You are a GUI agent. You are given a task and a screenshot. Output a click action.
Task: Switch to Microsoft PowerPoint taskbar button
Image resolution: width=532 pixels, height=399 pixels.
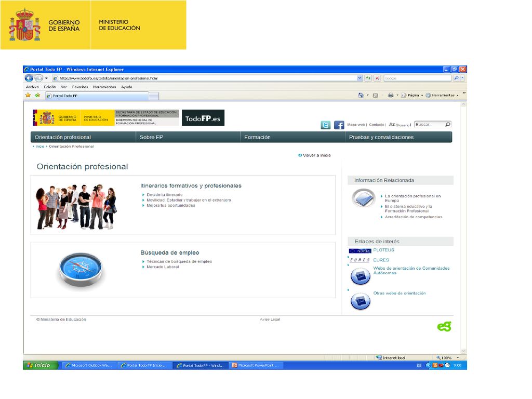point(256,365)
